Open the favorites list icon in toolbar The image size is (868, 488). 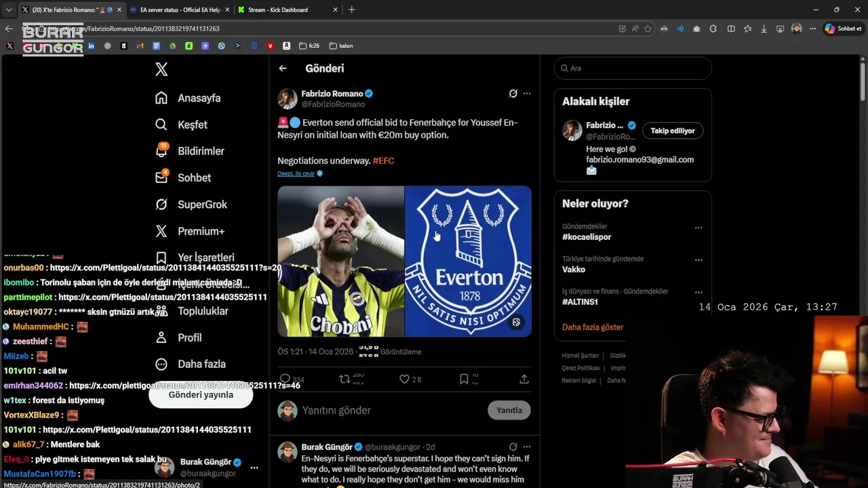(747, 28)
